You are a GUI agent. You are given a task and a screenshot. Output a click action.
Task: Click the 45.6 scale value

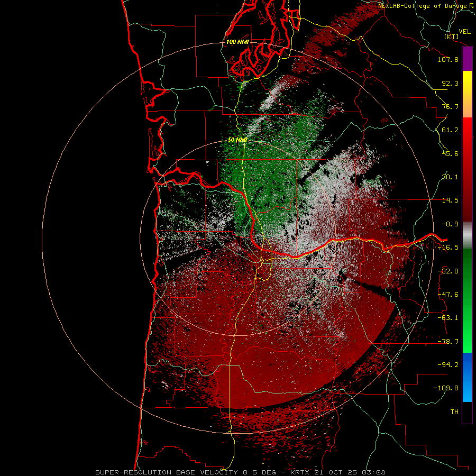(450, 153)
